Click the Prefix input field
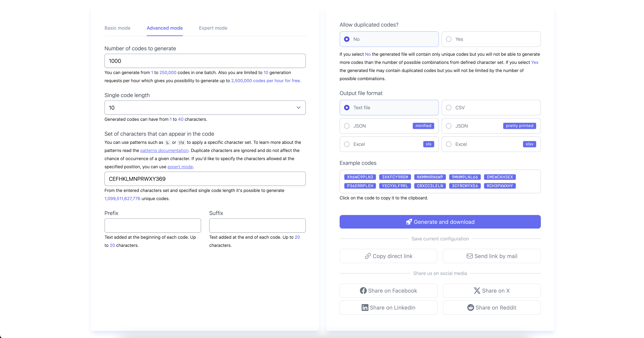 point(152,225)
